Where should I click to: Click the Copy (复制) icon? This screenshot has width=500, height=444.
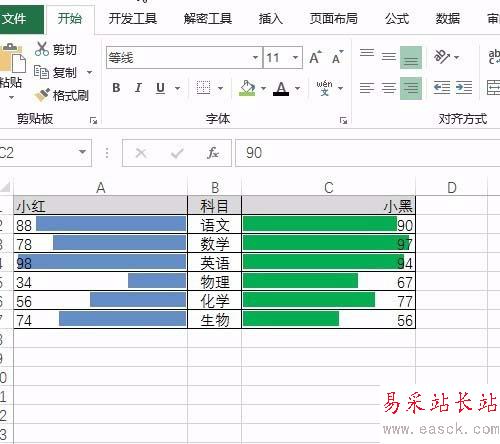point(41,72)
